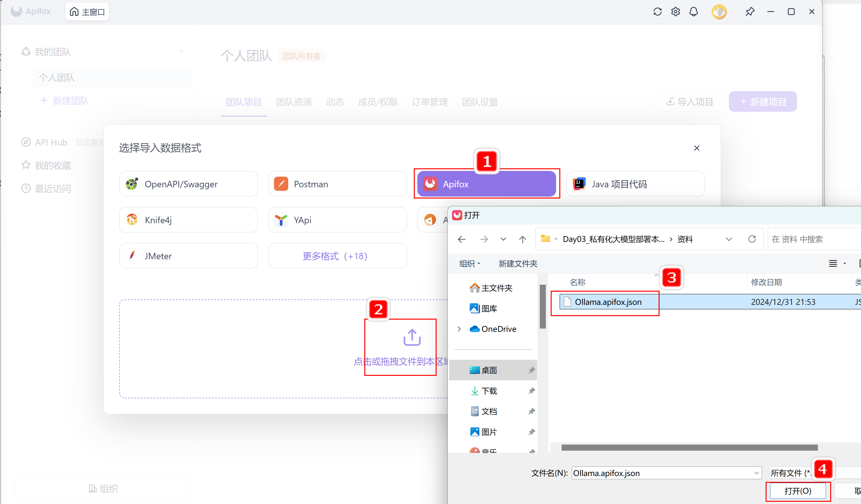Image resolution: width=861 pixels, height=504 pixels.
Task: Switch to the 团队资源 tab
Action: [x=294, y=102]
